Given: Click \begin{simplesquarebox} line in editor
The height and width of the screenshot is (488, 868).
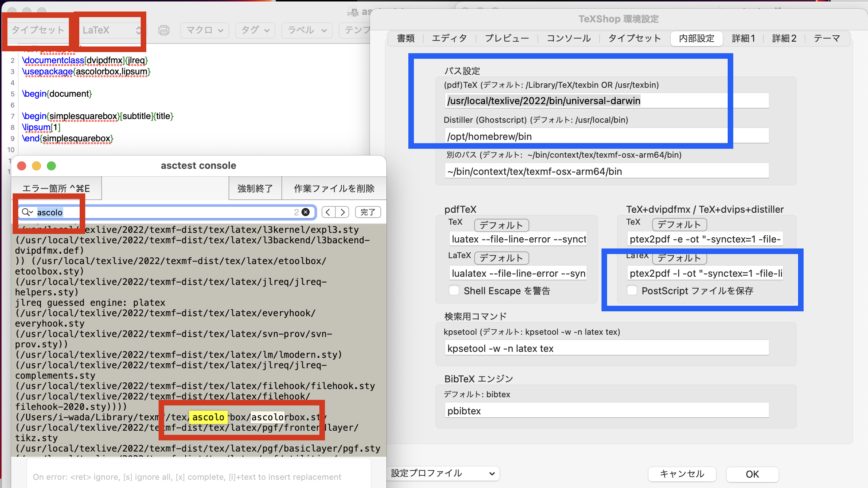Looking at the screenshot, I should click(98, 116).
